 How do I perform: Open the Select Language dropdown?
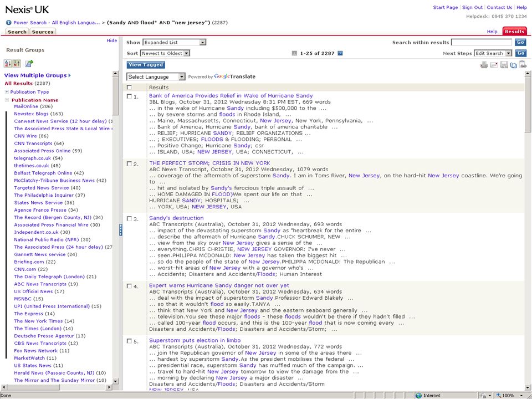tap(156, 76)
